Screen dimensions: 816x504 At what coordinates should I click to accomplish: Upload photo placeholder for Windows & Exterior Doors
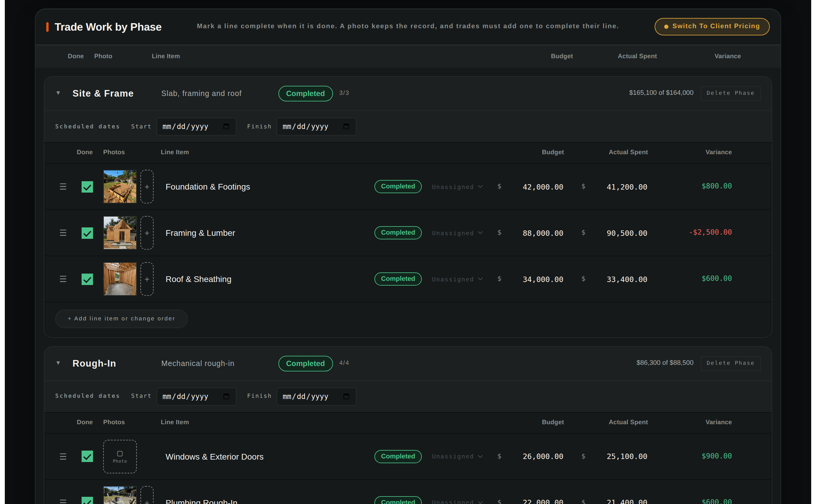(120, 456)
